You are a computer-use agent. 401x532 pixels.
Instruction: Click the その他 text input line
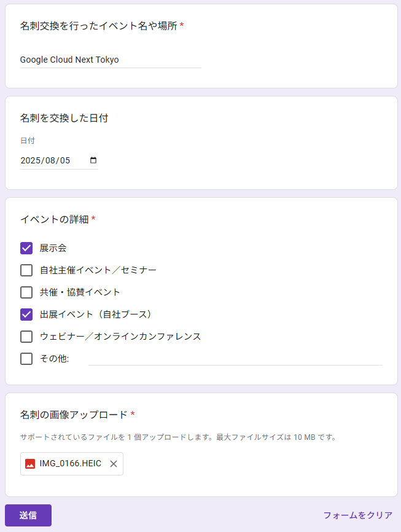pos(235,359)
